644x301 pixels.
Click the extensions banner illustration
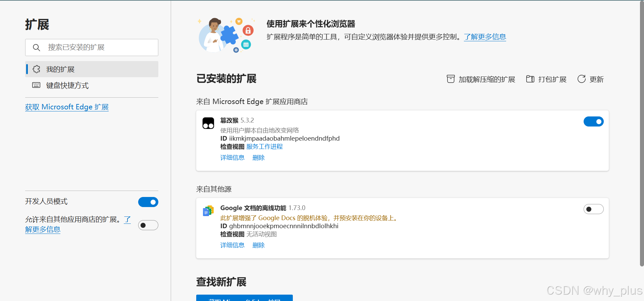point(226,35)
